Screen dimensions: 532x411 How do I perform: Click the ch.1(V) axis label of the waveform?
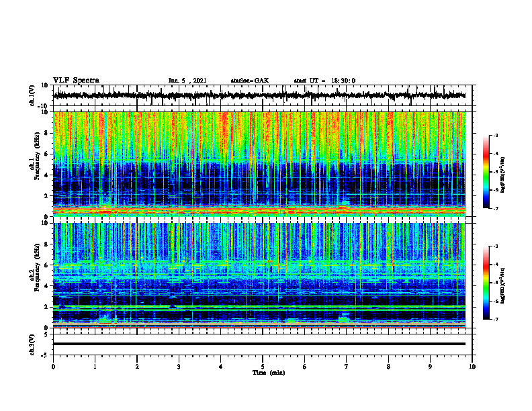(32, 95)
